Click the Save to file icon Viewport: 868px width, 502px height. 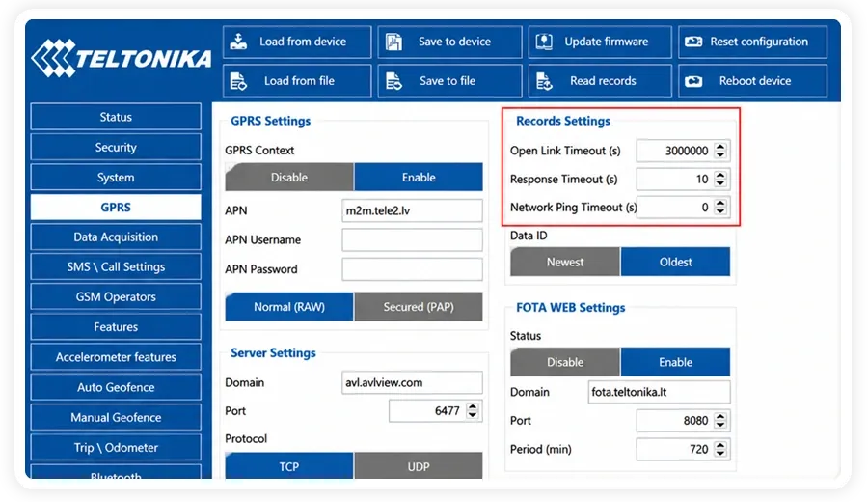tap(394, 81)
